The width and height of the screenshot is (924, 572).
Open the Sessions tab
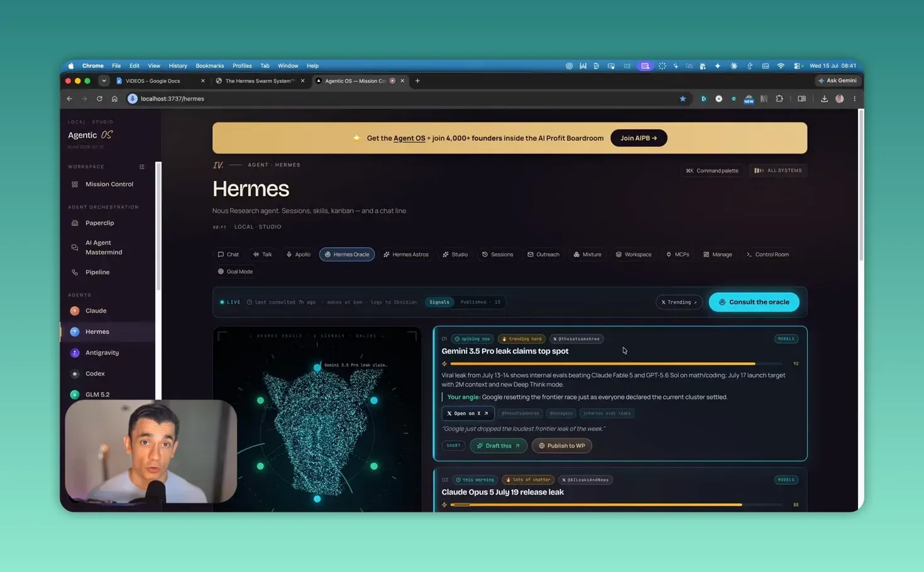[x=497, y=255]
